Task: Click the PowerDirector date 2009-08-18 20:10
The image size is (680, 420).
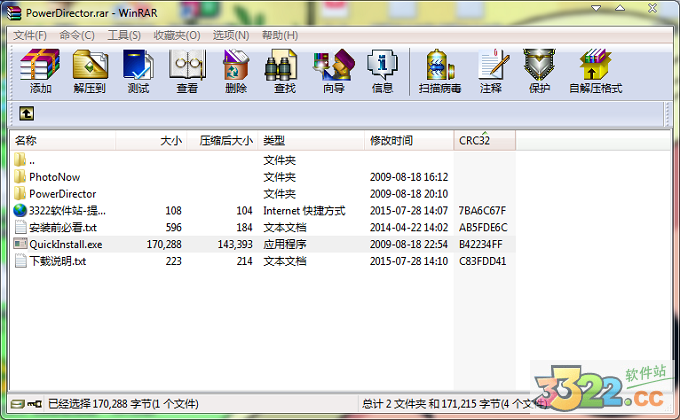Action: point(409,194)
